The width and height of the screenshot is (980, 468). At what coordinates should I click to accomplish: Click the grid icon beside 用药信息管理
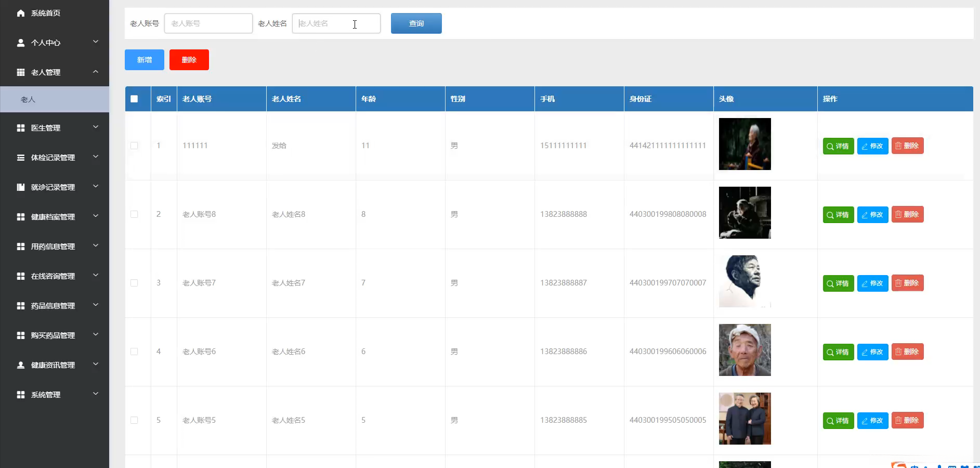coord(21,246)
